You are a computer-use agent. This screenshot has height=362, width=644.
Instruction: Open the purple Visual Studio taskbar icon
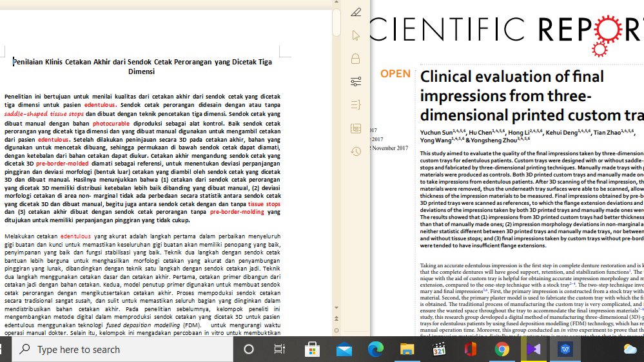534,349
